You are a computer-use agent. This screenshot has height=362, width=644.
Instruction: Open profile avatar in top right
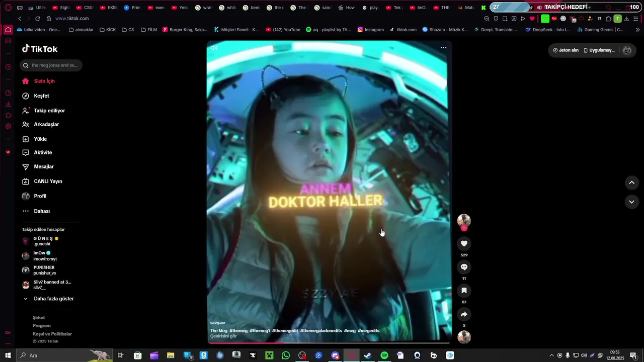pyautogui.click(x=627, y=50)
